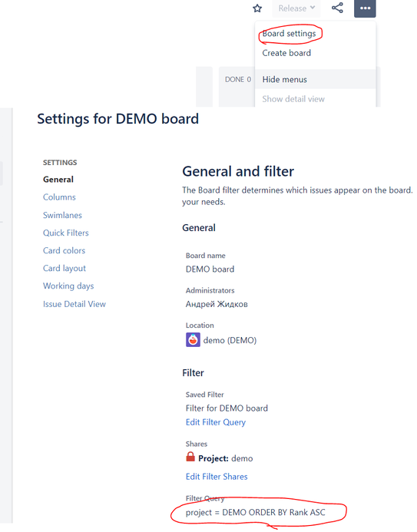Open the three-dots board menu
Image resolution: width=417 pixels, height=532 pixels.
click(365, 8)
